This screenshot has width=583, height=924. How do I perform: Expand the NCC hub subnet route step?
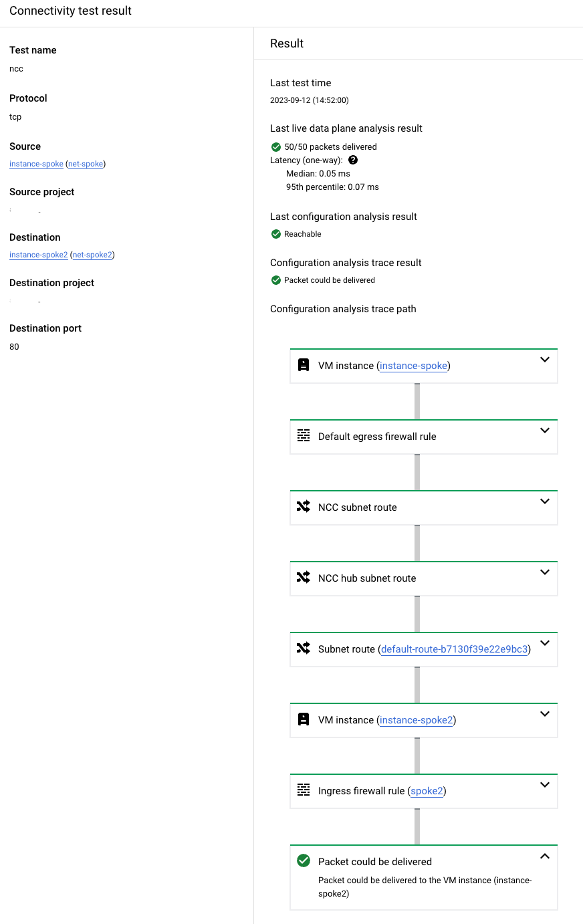(x=545, y=572)
